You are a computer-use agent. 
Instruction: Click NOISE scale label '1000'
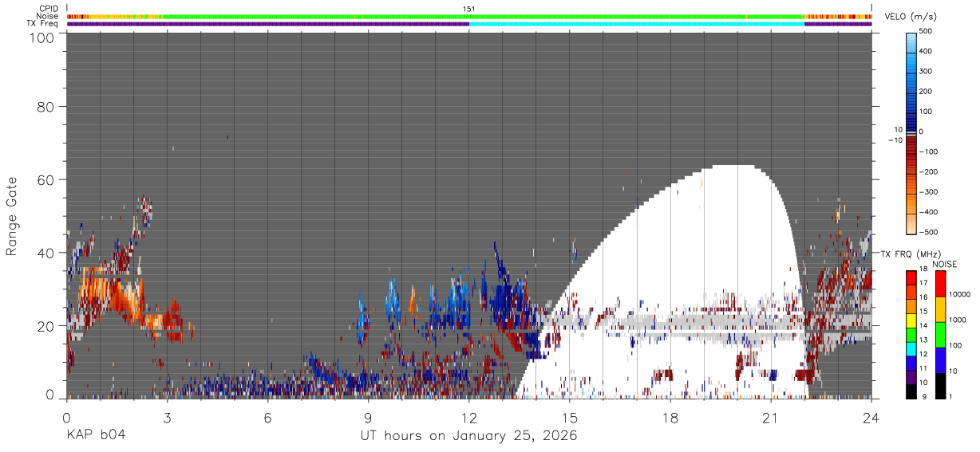pos(958,319)
